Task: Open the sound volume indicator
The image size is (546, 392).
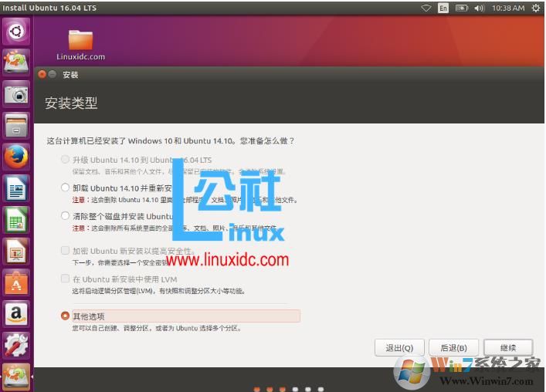Action: pos(479,8)
